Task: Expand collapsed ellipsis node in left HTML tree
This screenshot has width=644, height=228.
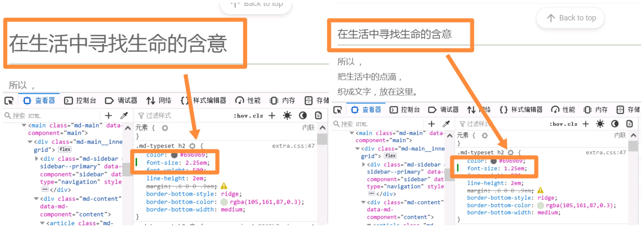Action: pyautogui.click(x=45, y=190)
